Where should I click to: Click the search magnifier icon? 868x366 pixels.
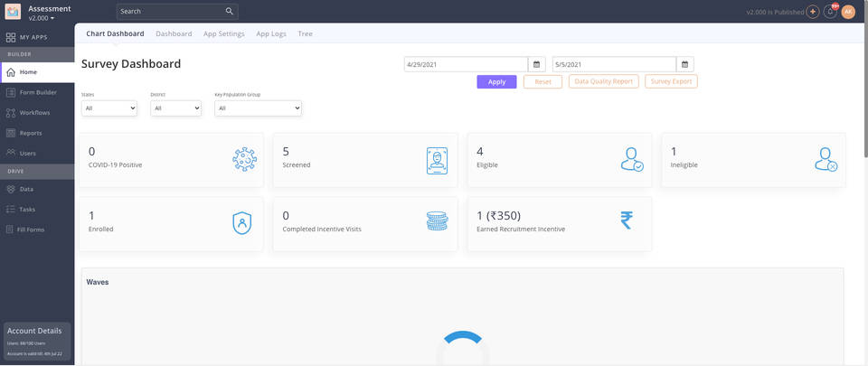click(230, 12)
